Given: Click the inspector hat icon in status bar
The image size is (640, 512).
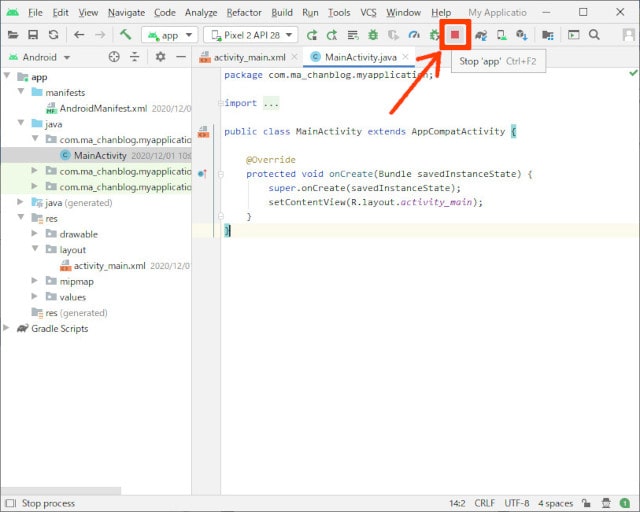Looking at the screenshot, I should point(606,503).
